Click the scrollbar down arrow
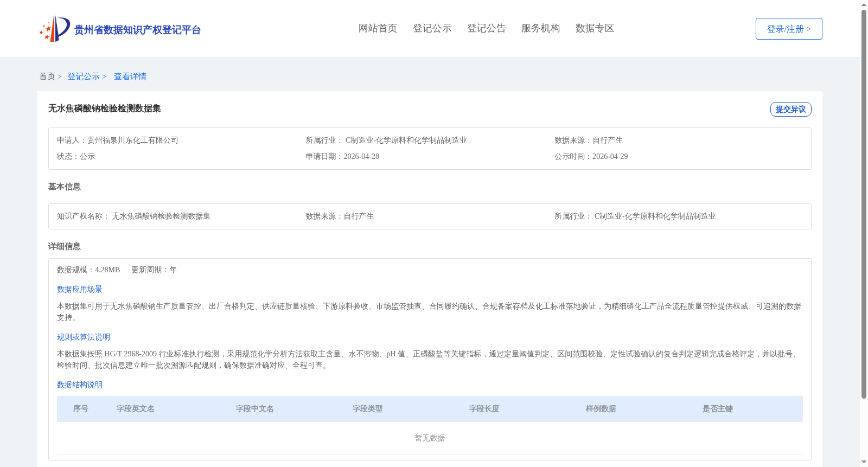868x467 pixels. (864, 463)
